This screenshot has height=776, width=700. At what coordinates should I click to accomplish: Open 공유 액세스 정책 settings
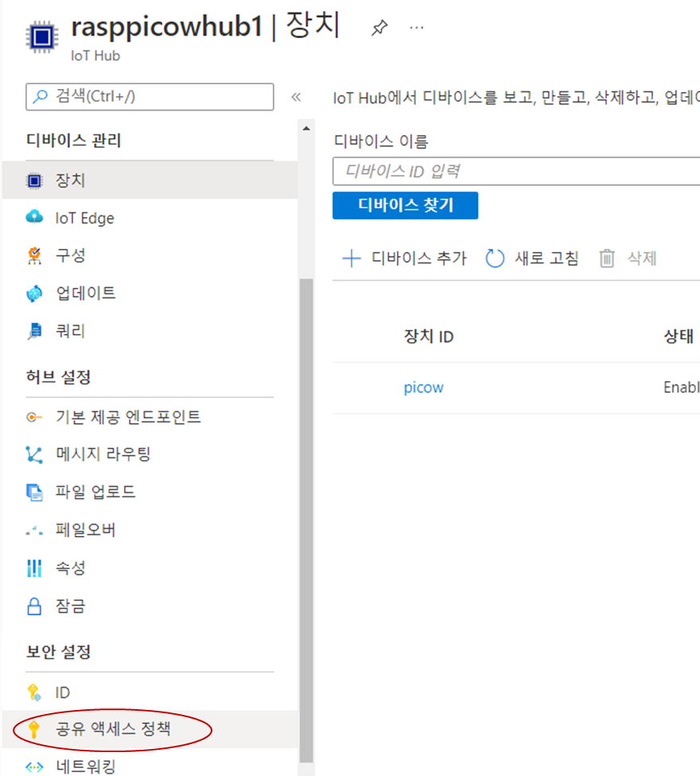click(x=113, y=728)
